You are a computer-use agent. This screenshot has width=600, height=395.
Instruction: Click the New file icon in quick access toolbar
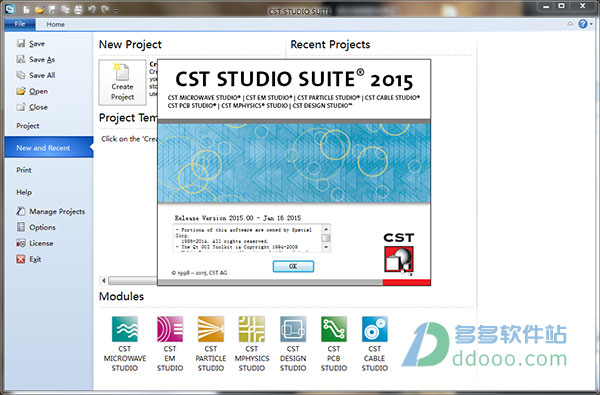(26, 9)
